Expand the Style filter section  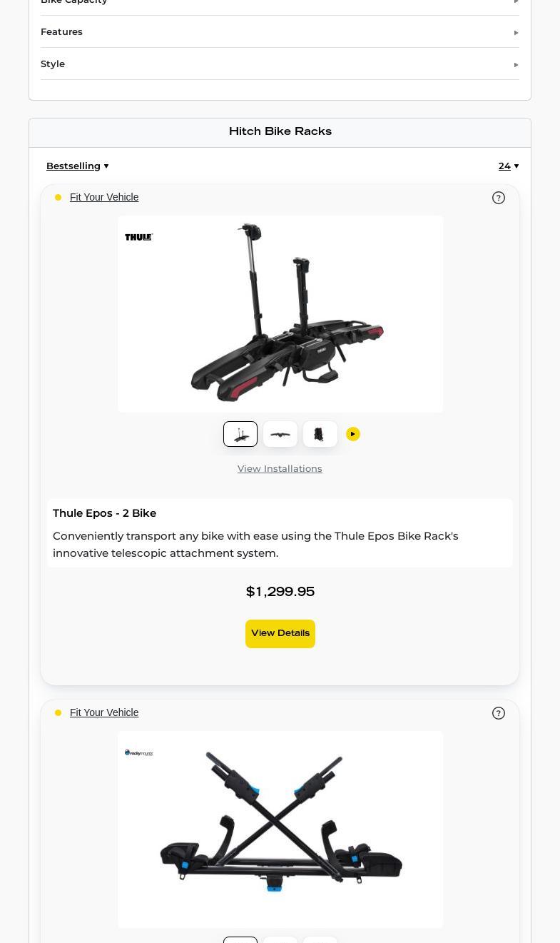click(280, 64)
